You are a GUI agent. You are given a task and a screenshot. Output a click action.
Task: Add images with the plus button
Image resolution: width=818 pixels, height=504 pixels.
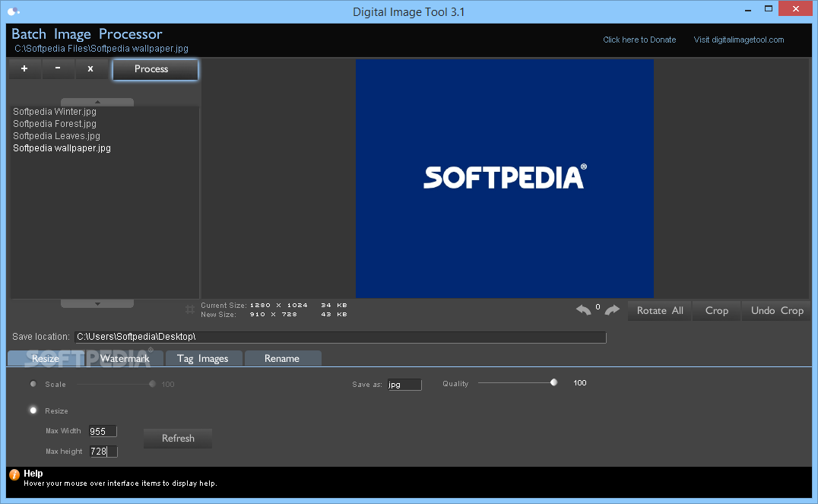(x=24, y=69)
